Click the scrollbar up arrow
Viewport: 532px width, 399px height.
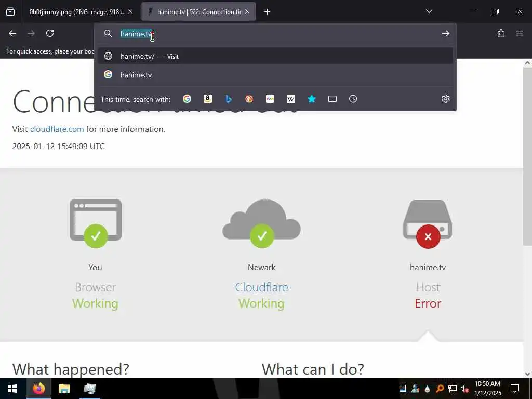527,63
